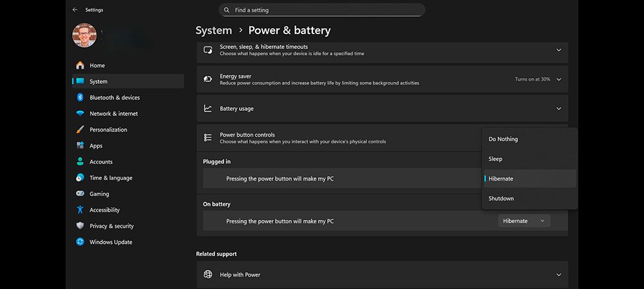Click the Time & language globe icon
This screenshot has width=644, height=289.
[80, 178]
